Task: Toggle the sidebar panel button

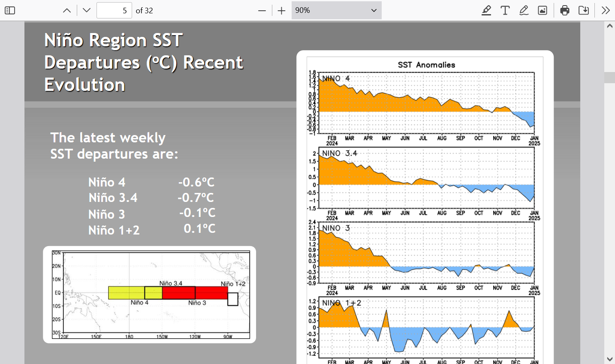Action: tap(10, 10)
